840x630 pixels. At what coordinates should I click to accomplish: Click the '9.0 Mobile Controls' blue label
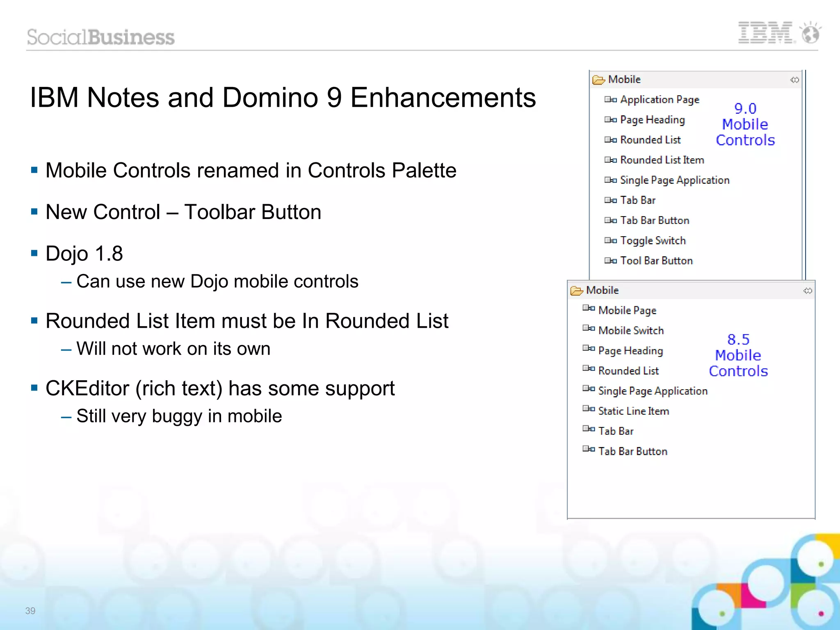745,124
